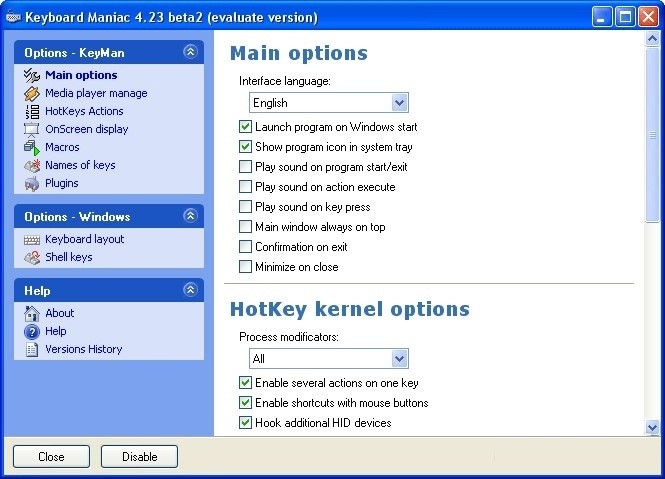Click the Keyboard layout keyboard icon
The width and height of the screenshot is (665, 479).
point(32,240)
